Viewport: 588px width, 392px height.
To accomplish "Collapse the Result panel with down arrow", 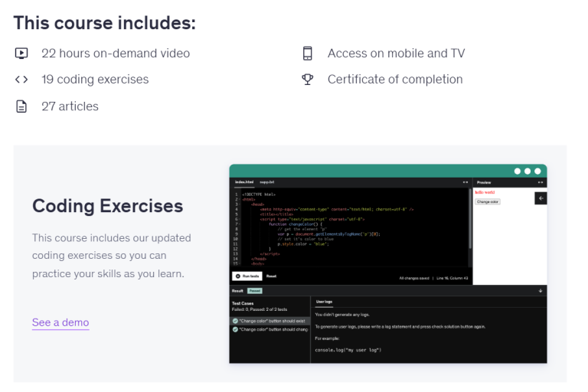I will coord(541,291).
